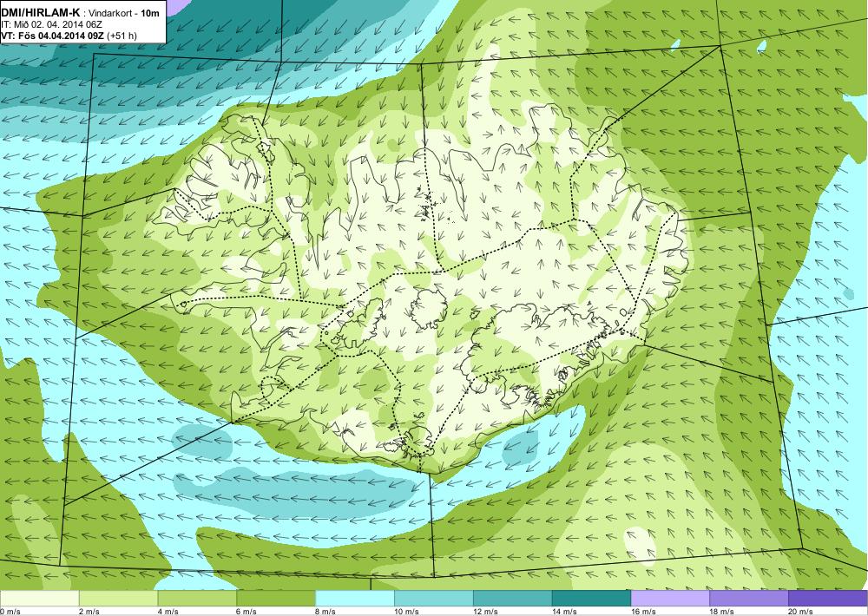The height and width of the screenshot is (616, 868).
Task: Click the '12 m/s' legend label
Action: coord(486,612)
